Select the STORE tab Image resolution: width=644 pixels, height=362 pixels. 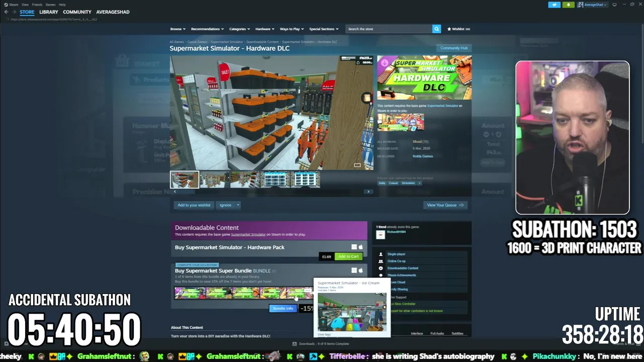(27, 12)
